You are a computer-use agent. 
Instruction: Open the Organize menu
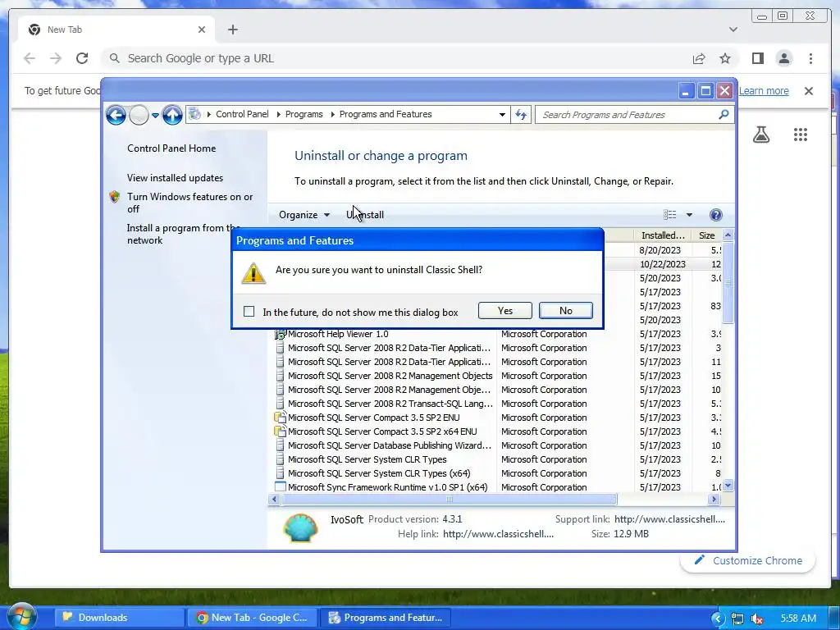tap(304, 215)
